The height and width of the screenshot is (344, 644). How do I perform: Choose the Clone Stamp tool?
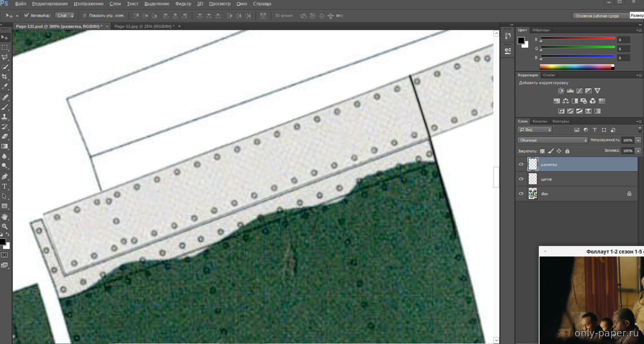click(5, 117)
